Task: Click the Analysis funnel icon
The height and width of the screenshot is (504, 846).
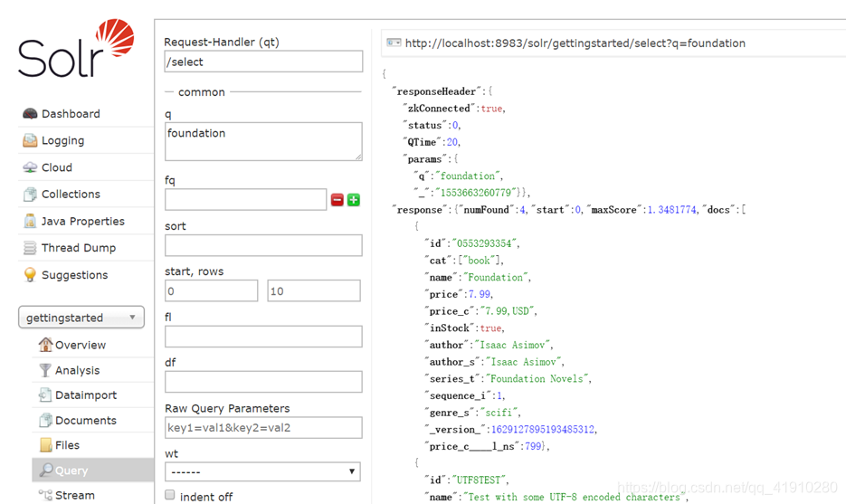Action: coord(46,370)
